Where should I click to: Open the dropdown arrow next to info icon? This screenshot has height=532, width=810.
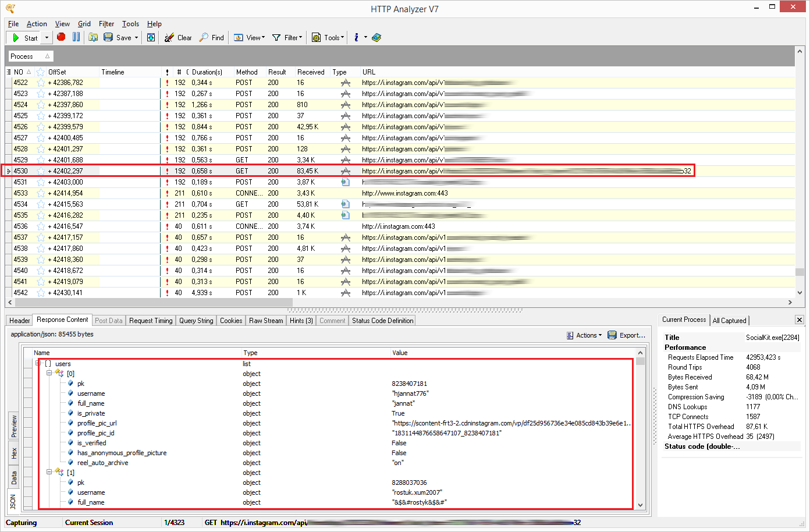coord(366,37)
